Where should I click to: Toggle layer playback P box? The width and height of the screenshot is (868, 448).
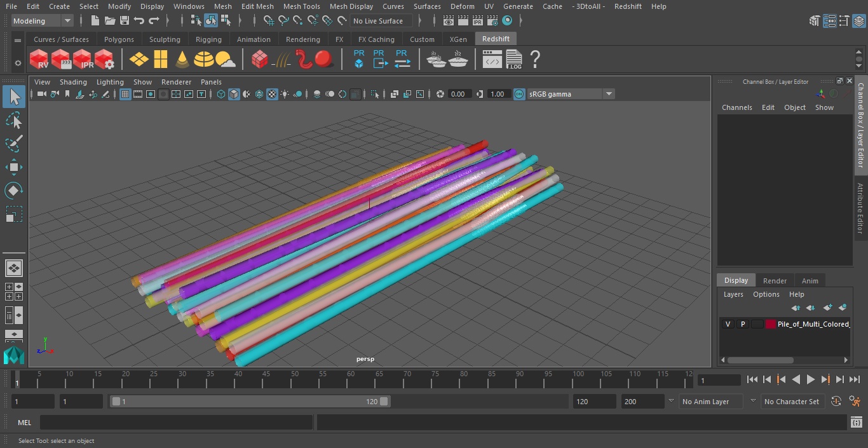click(x=742, y=324)
